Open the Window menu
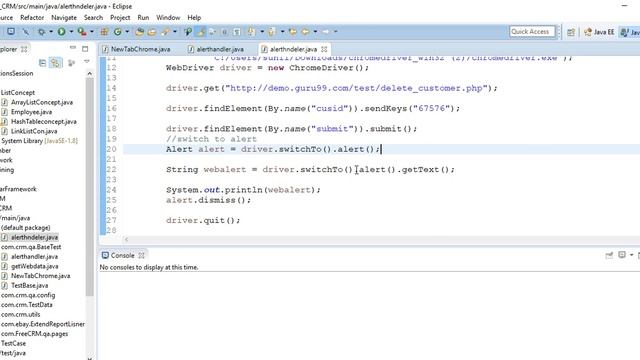 168,18
